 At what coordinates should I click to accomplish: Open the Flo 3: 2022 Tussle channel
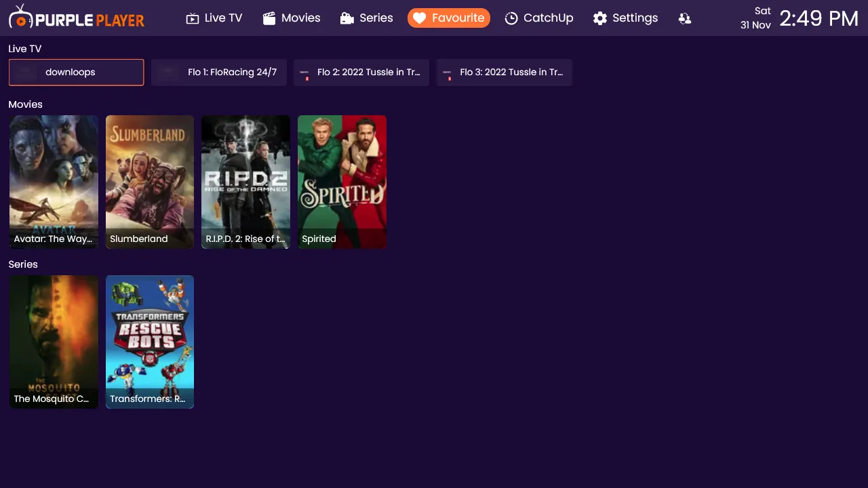click(505, 73)
